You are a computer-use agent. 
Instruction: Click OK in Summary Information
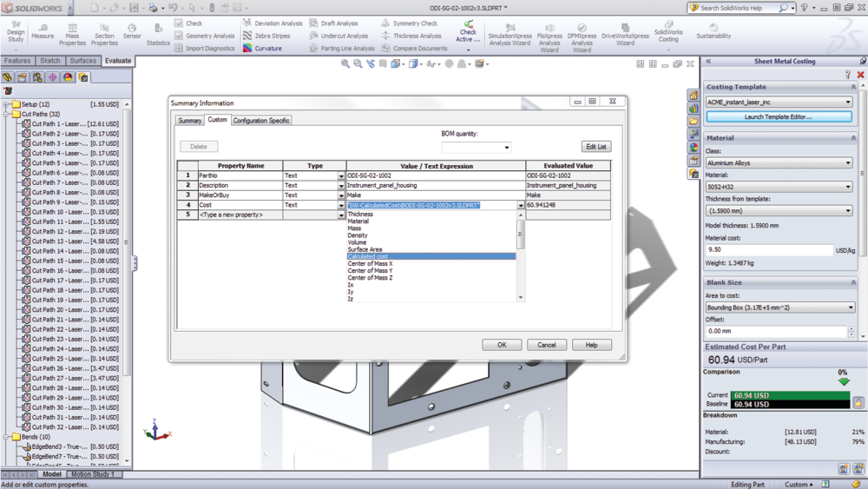pos(502,345)
